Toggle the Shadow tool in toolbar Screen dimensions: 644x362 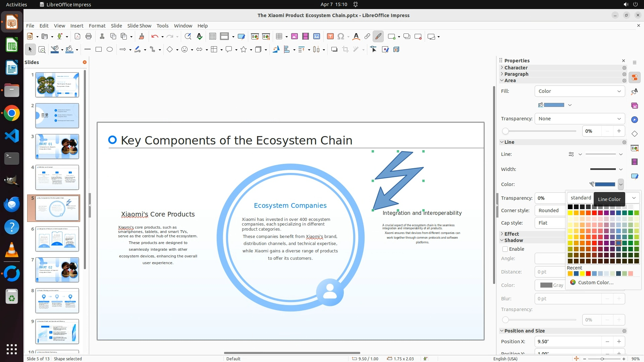click(x=334, y=50)
